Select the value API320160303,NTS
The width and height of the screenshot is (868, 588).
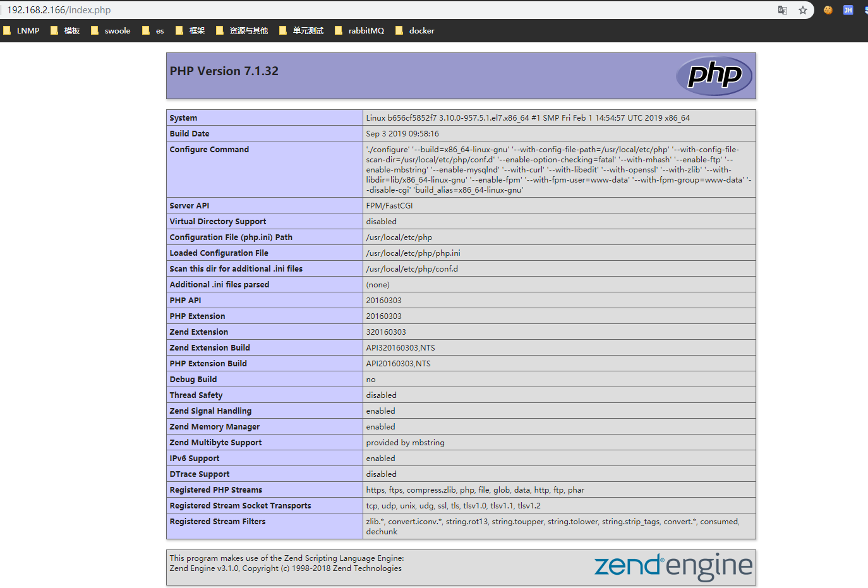click(401, 348)
